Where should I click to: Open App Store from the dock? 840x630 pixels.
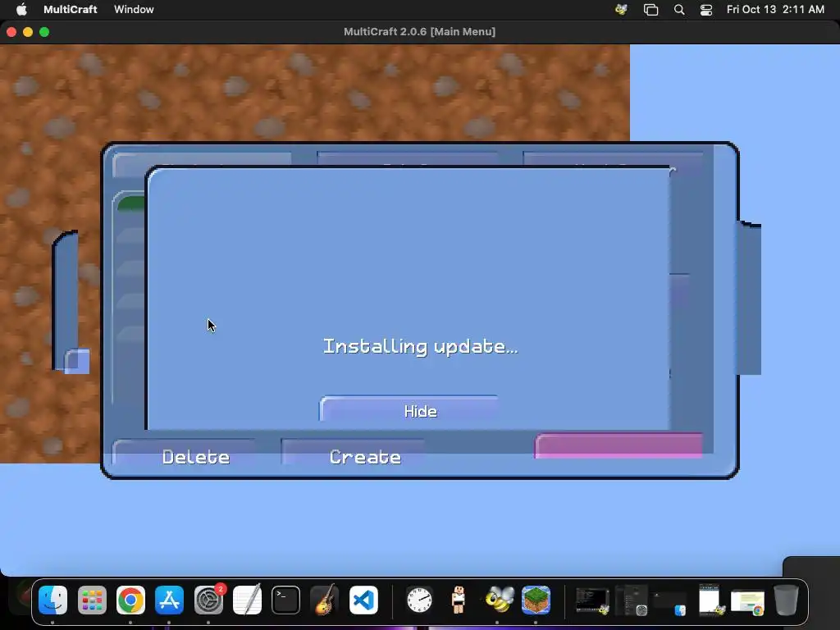[169, 600]
